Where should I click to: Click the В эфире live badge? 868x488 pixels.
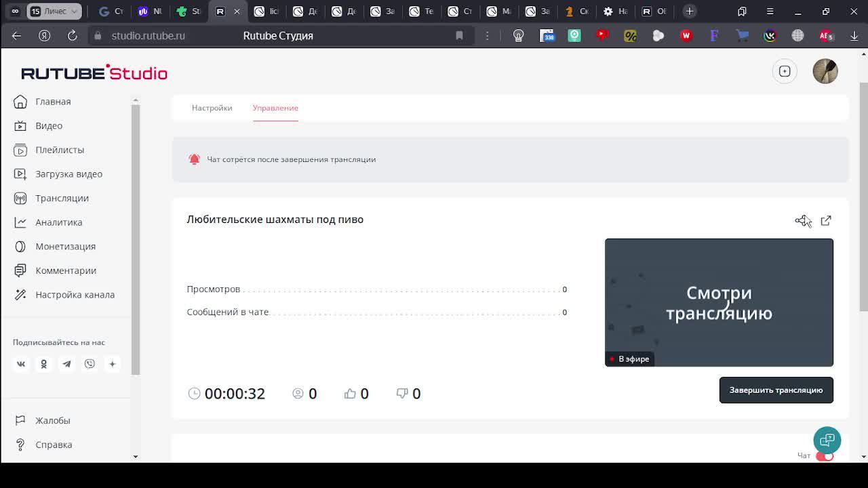(x=629, y=359)
